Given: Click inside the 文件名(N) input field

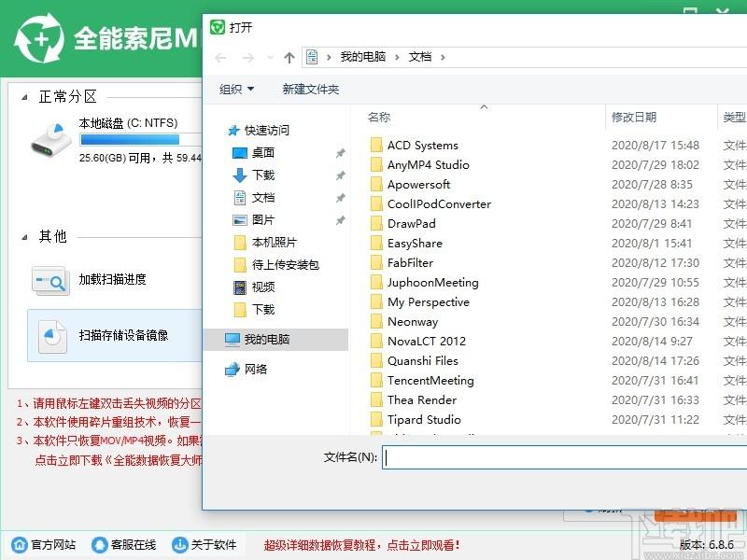Looking at the screenshot, I should (564, 457).
